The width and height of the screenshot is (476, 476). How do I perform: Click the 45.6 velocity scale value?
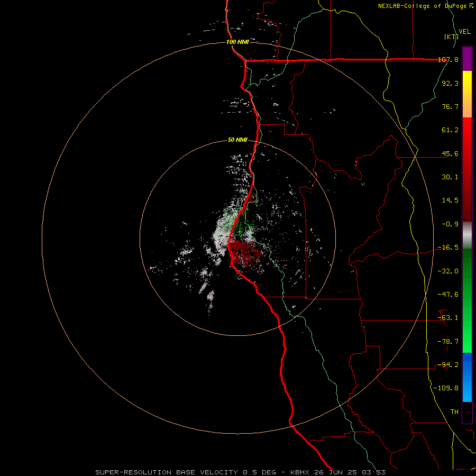(450, 153)
